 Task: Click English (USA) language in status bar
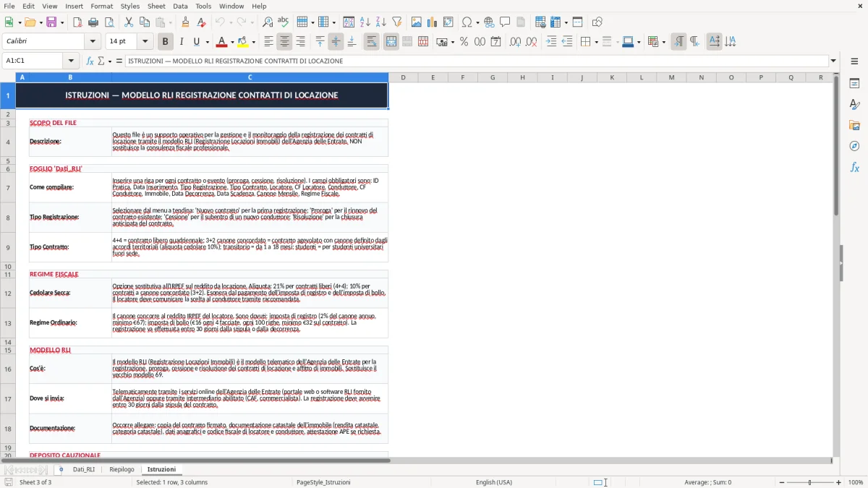coord(494,482)
